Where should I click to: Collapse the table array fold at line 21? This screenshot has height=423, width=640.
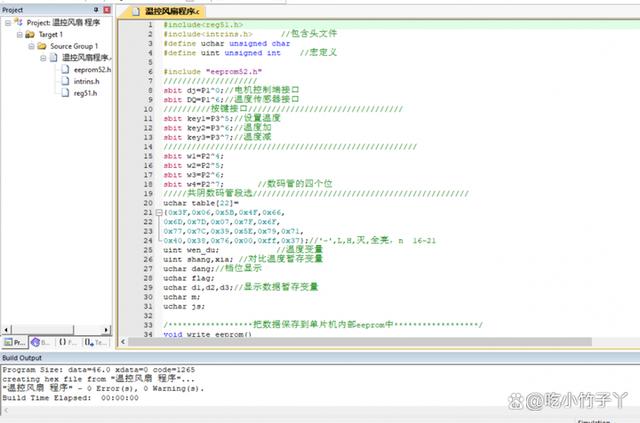[159, 212]
